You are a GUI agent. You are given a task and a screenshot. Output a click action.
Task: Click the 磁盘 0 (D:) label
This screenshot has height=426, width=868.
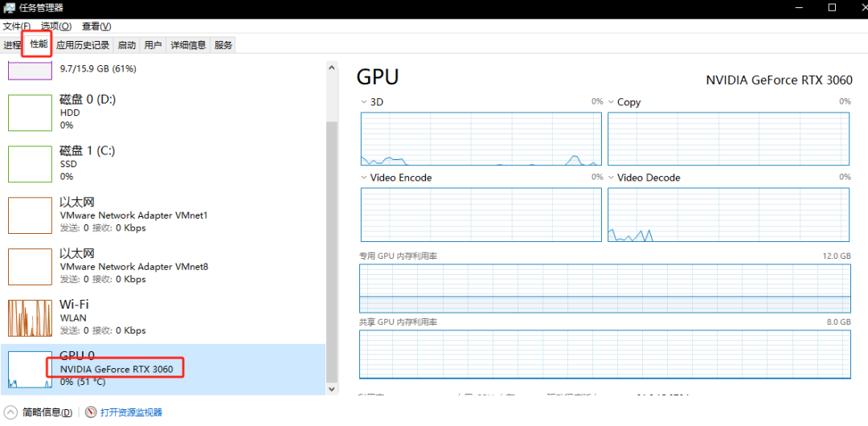tap(88, 100)
